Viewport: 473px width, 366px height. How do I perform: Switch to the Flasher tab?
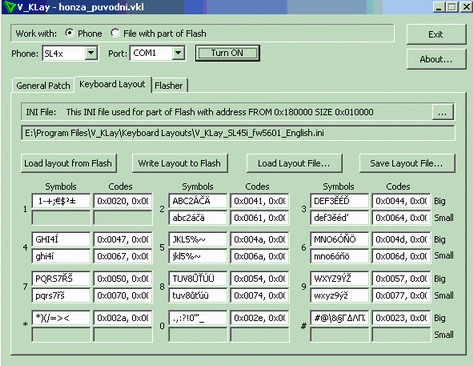[169, 86]
